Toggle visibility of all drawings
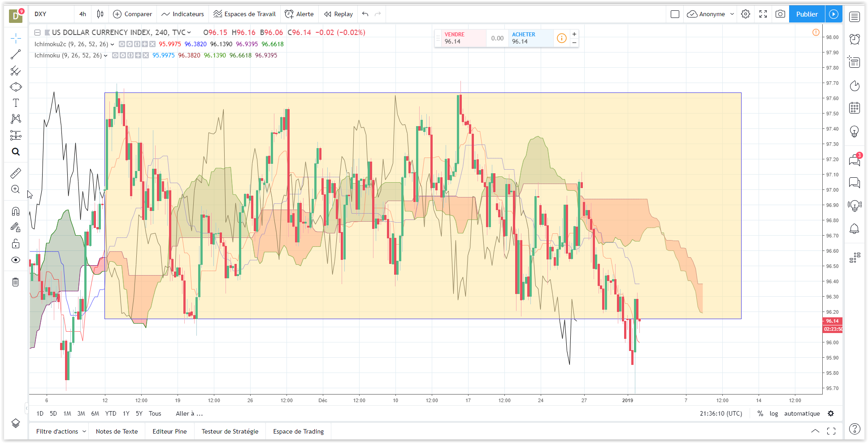 pyautogui.click(x=16, y=260)
